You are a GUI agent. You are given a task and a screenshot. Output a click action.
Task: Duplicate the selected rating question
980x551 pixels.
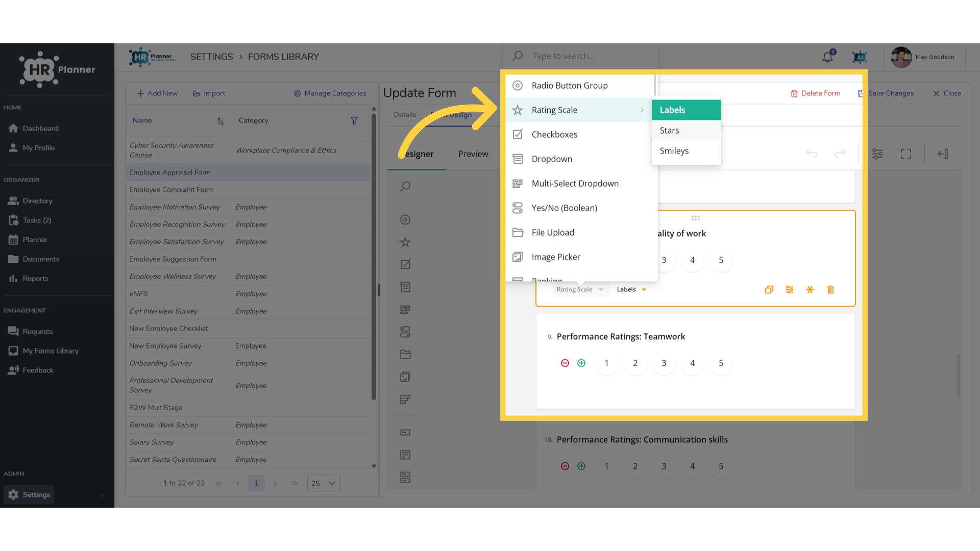coord(769,290)
